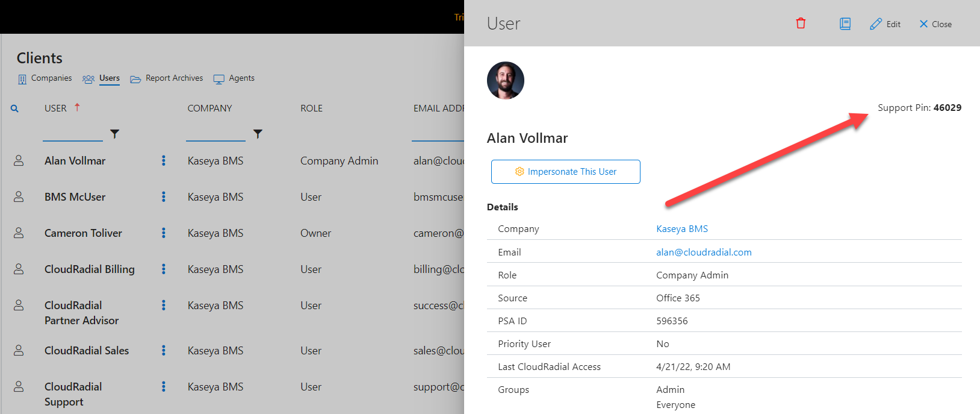Click the USER column filter funnel
The width and height of the screenshot is (980, 414).
[114, 134]
